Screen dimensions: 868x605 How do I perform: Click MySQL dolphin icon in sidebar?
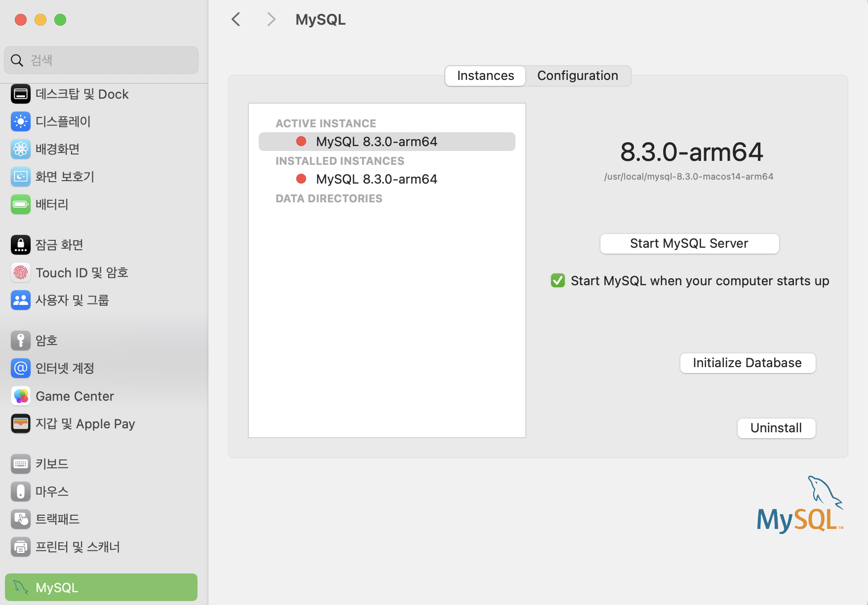pyautogui.click(x=21, y=587)
